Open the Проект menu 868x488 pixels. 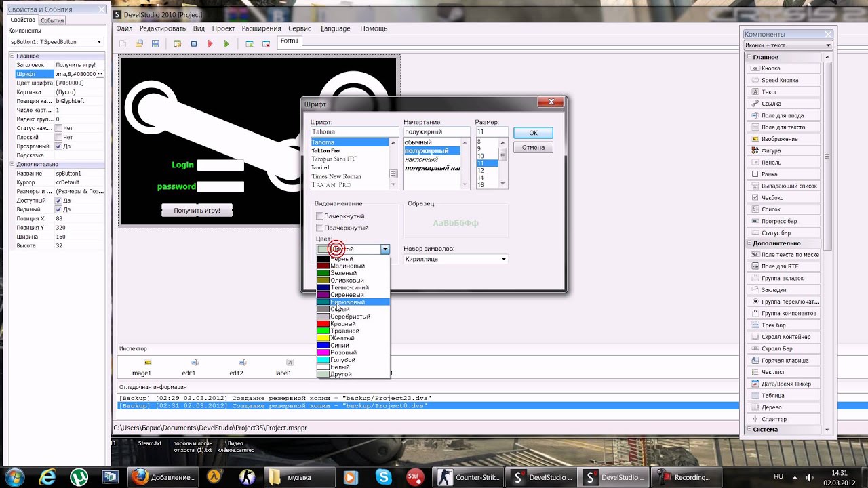223,28
